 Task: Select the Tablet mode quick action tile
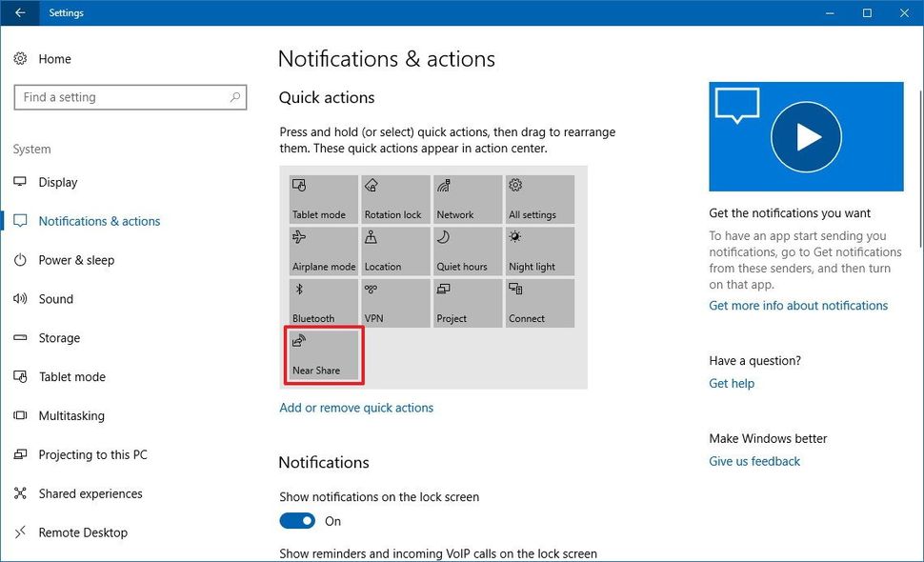322,198
